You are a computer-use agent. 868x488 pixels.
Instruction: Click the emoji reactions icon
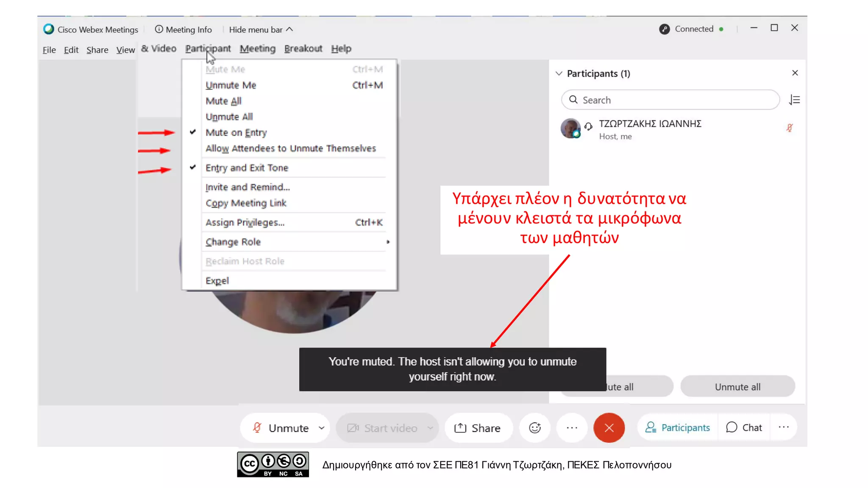(x=534, y=428)
